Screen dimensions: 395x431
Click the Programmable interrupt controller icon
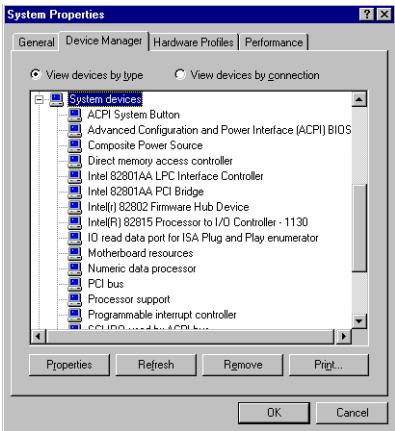(75, 314)
